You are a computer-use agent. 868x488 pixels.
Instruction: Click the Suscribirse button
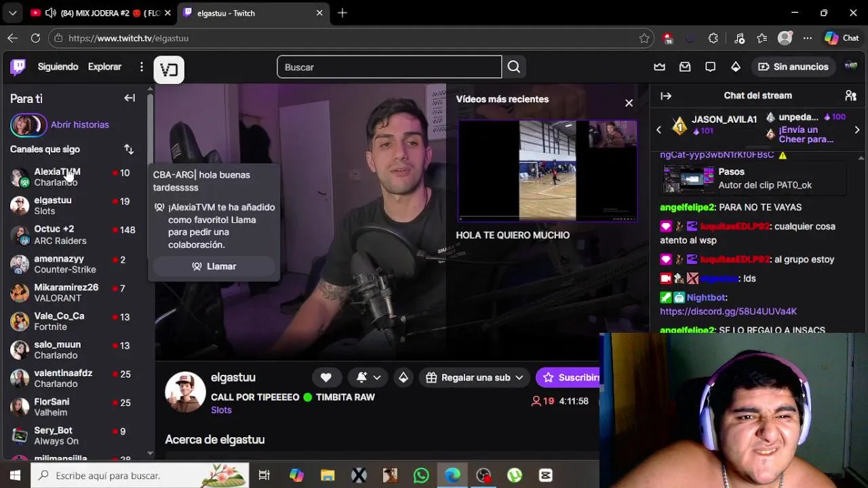click(568, 378)
